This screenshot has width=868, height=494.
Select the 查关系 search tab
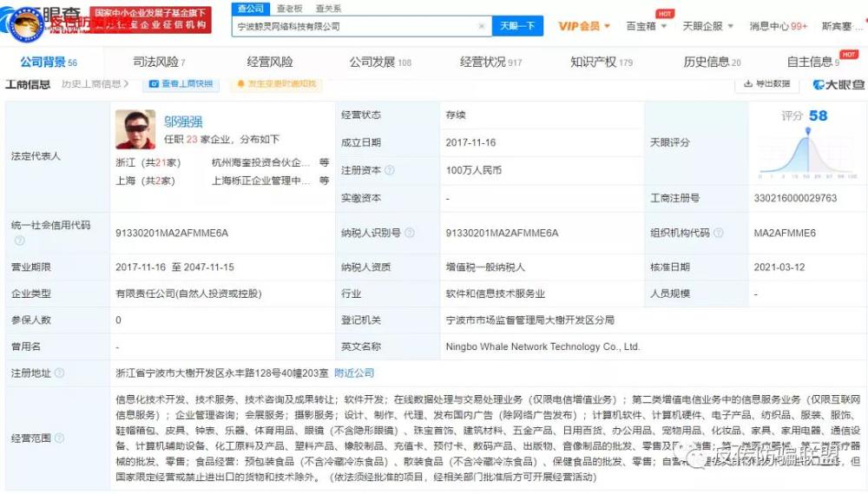point(328,9)
